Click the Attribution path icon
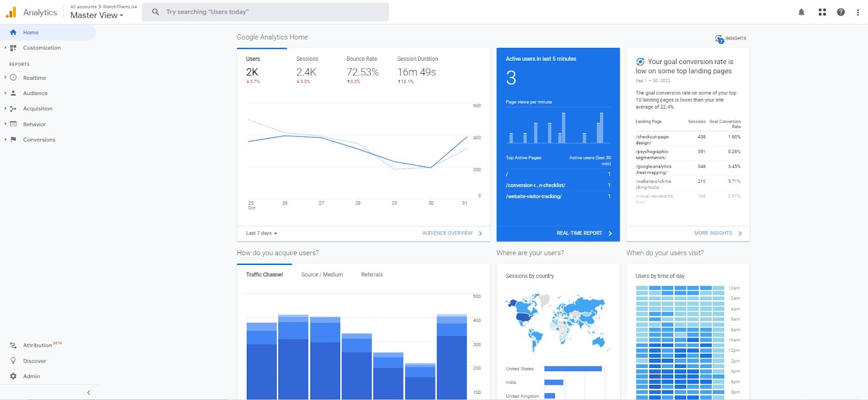Image resolution: width=868 pixels, height=400 pixels. 13,345
